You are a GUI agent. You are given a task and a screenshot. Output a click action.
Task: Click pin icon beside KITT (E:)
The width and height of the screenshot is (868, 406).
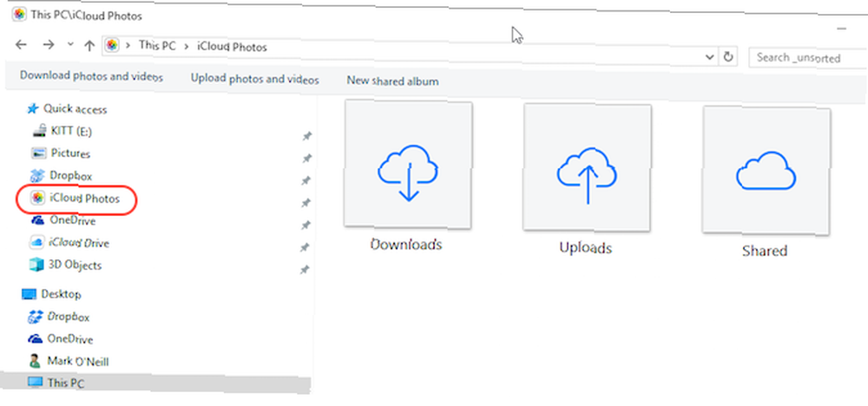click(306, 135)
